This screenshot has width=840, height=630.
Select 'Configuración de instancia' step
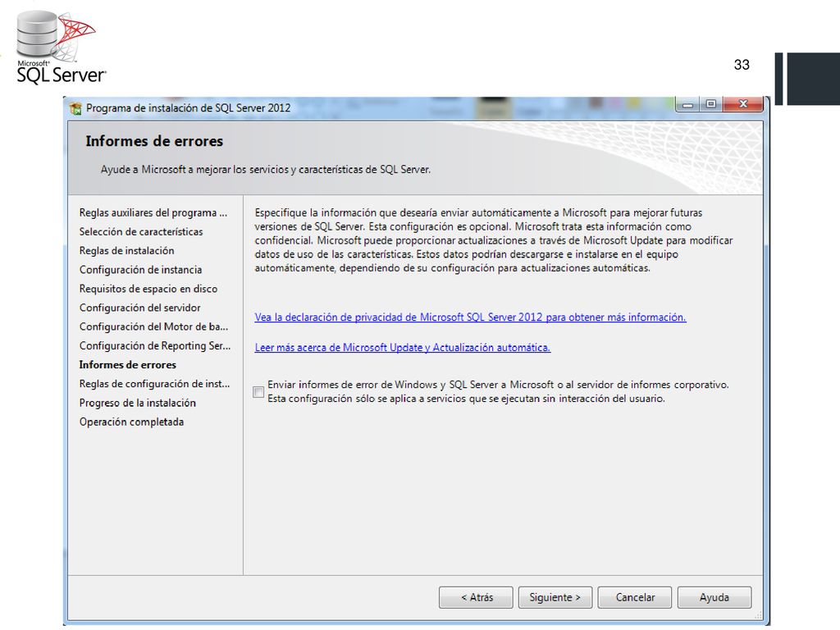click(x=140, y=270)
